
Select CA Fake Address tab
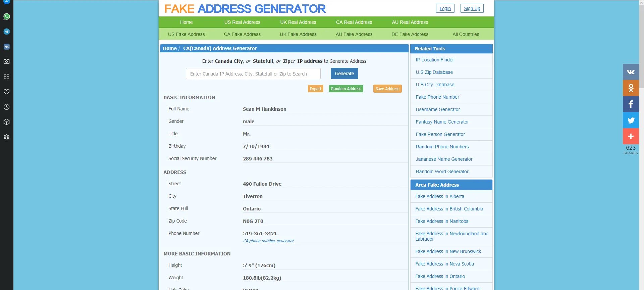[x=242, y=34]
